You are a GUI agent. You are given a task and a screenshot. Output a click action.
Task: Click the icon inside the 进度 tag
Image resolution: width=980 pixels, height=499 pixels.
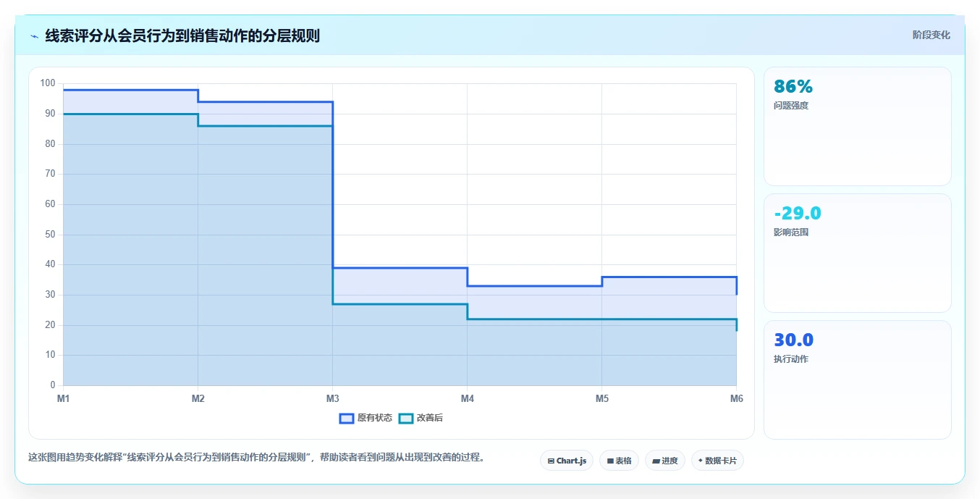coord(656,461)
